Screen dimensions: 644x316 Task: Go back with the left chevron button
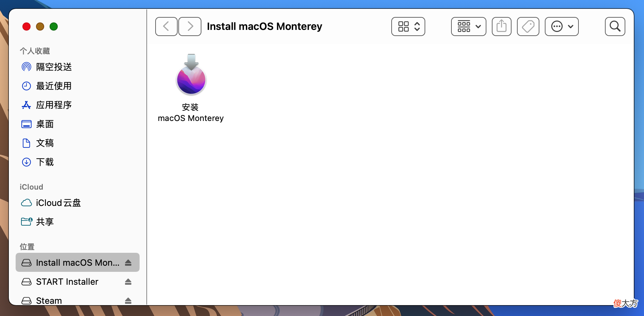(166, 27)
